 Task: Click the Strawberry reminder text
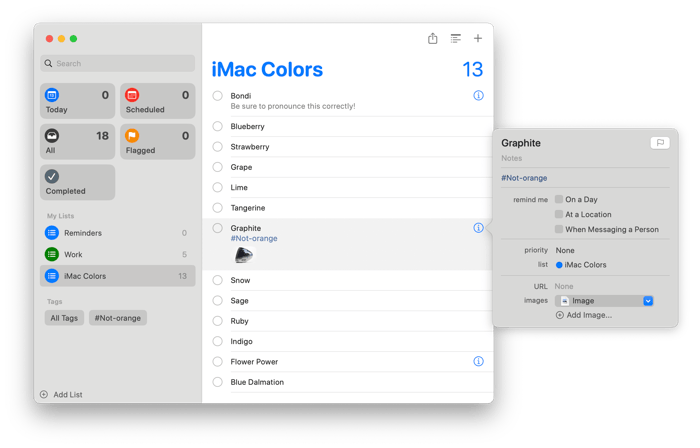[250, 146]
